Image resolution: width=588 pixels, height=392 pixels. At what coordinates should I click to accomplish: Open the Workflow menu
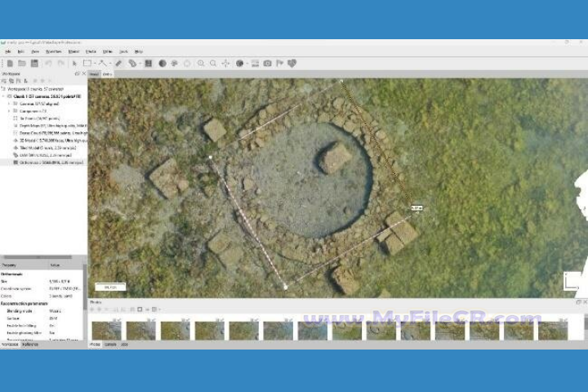point(53,51)
